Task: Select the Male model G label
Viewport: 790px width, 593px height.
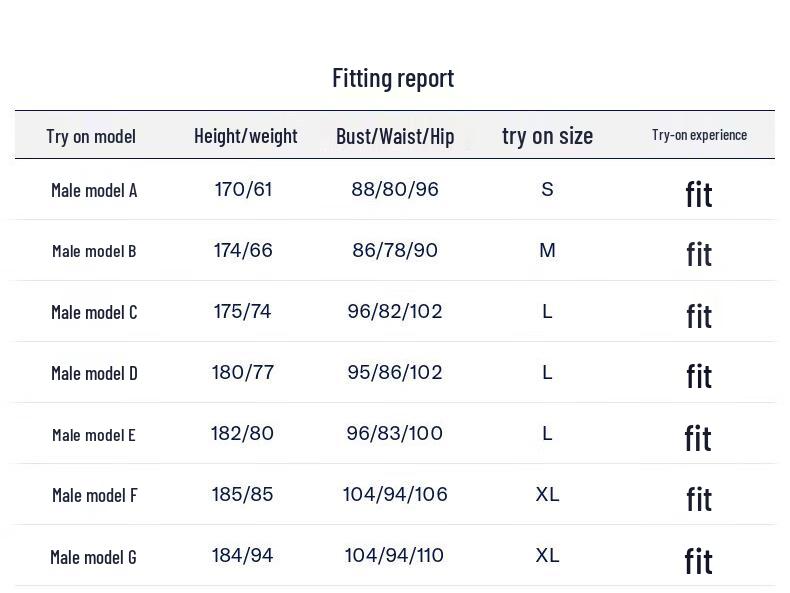Action: point(93,556)
